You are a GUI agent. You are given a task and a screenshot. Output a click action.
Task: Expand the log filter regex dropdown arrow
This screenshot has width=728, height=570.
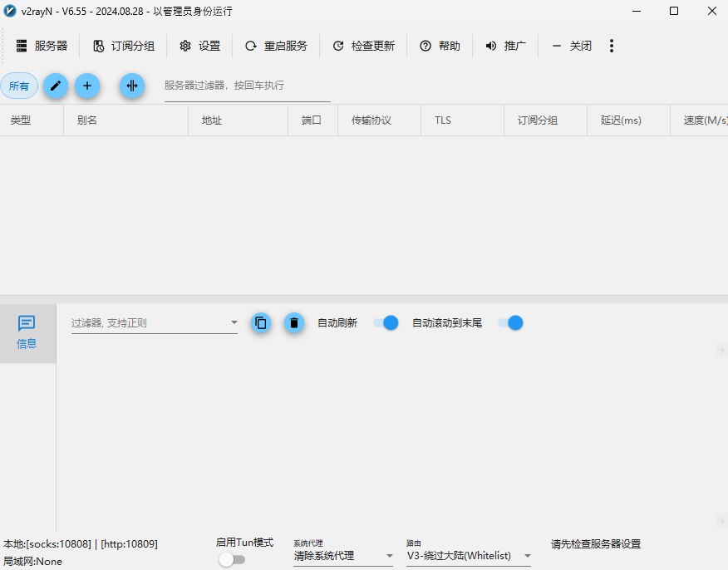coord(234,322)
